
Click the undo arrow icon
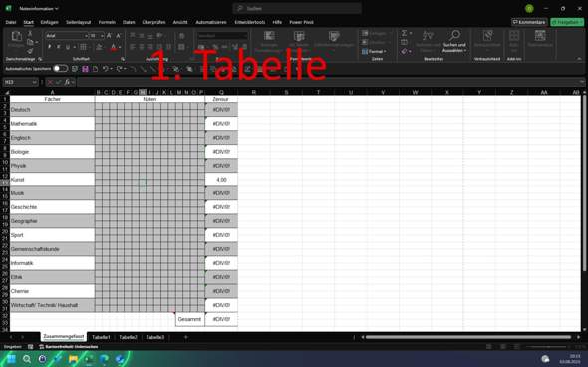[106, 69]
